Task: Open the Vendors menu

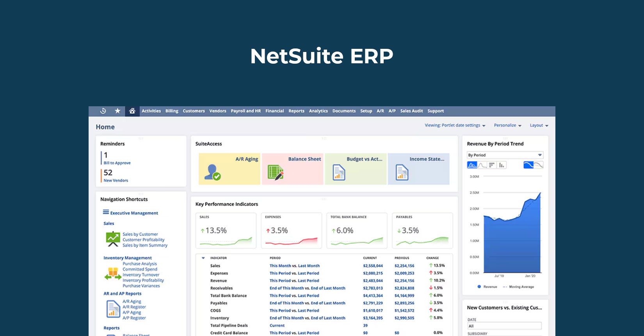Action: (218, 111)
